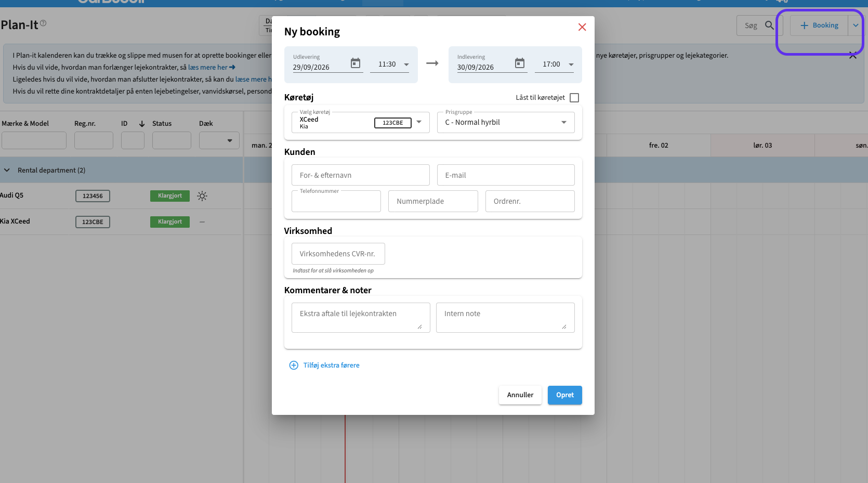The height and width of the screenshot is (483, 868).
Task: Focus the Ekstra aftale til lejekontrakten textarea
Action: tap(361, 318)
